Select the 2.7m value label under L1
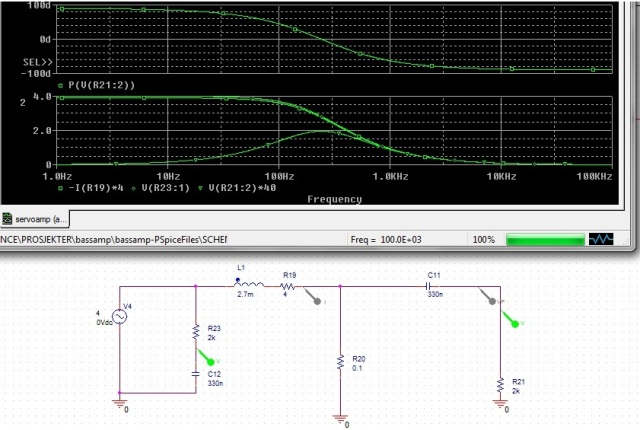The height and width of the screenshot is (430, 640). (245, 294)
